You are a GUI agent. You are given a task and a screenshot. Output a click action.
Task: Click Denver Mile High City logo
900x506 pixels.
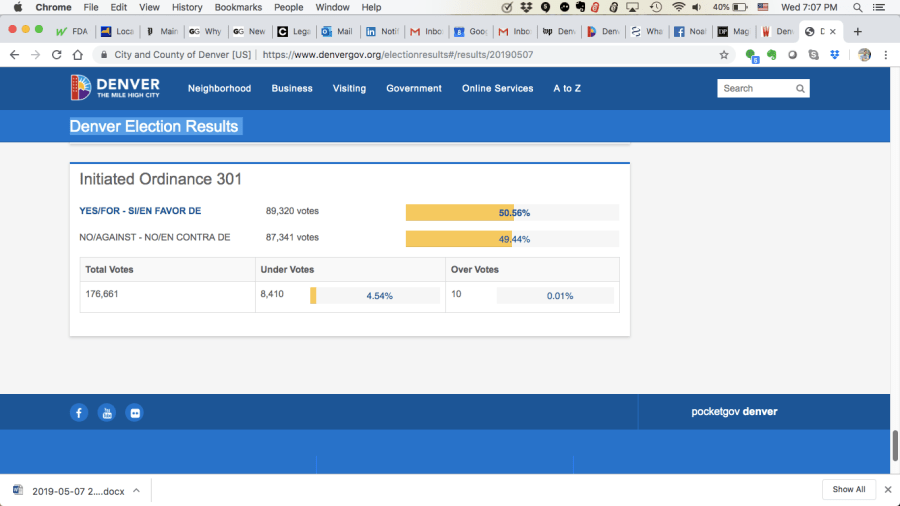115,88
